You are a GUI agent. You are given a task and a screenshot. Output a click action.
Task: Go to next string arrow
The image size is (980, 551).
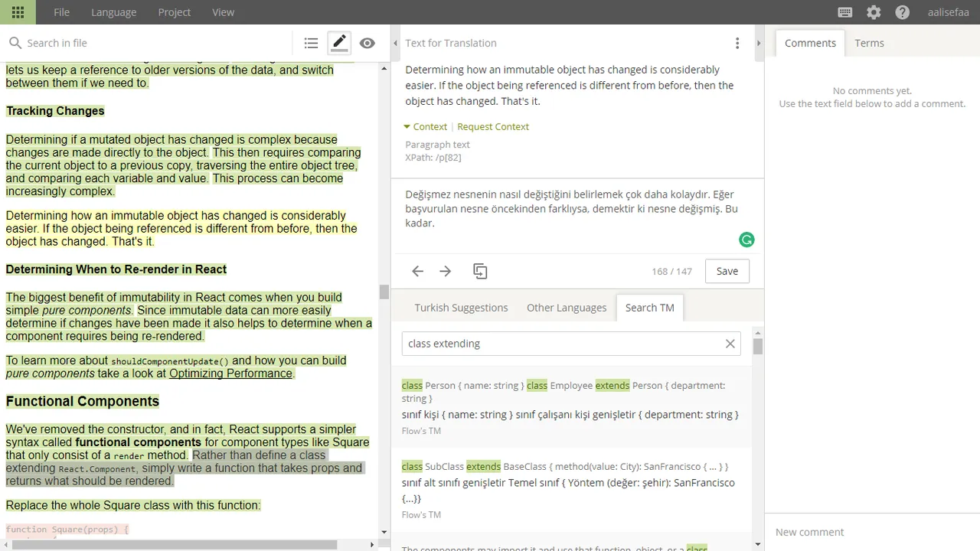click(x=446, y=271)
